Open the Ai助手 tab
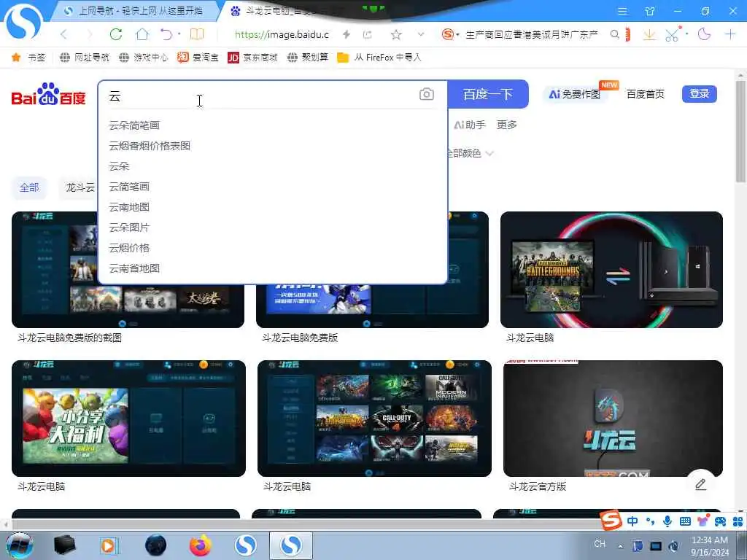 pos(469,125)
